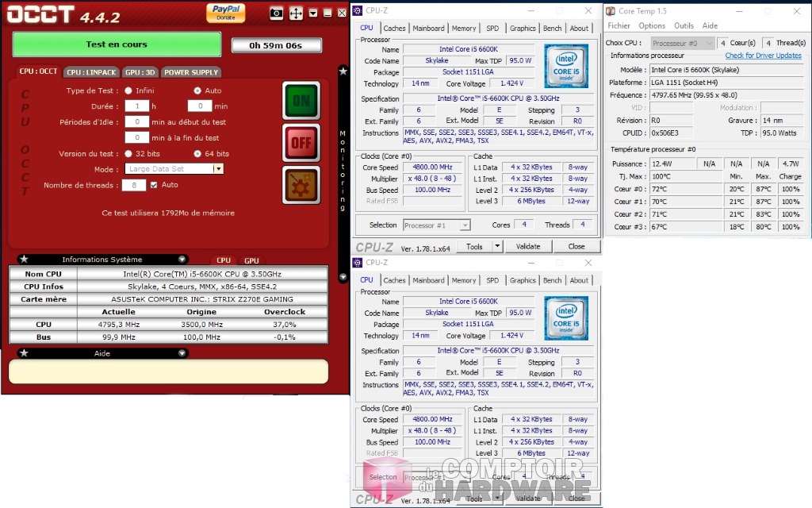
Task: Open the POWER SUPPLY tab
Action: pos(191,72)
